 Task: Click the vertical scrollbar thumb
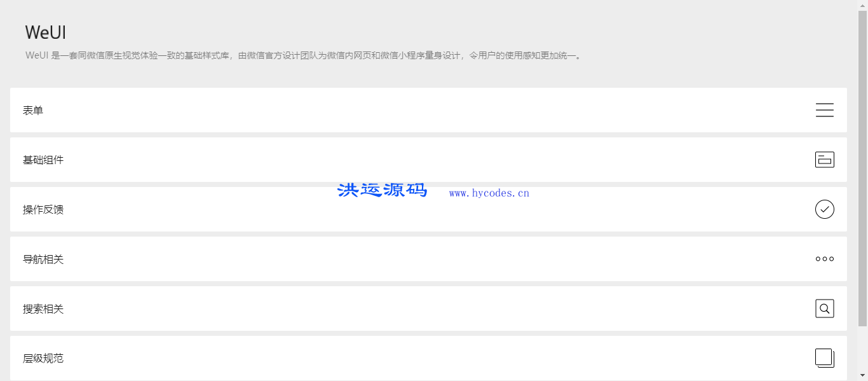click(x=862, y=169)
